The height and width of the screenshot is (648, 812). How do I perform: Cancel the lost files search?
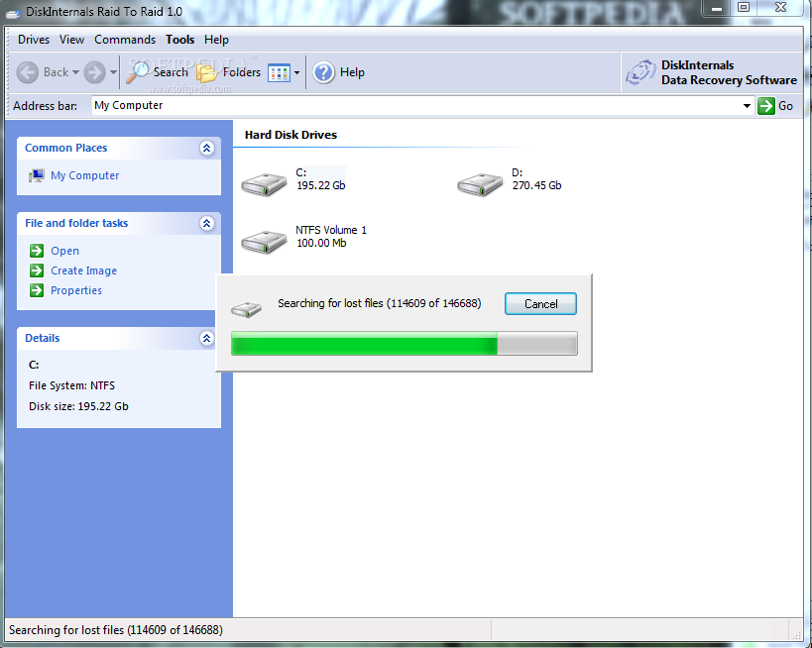tap(540, 304)
